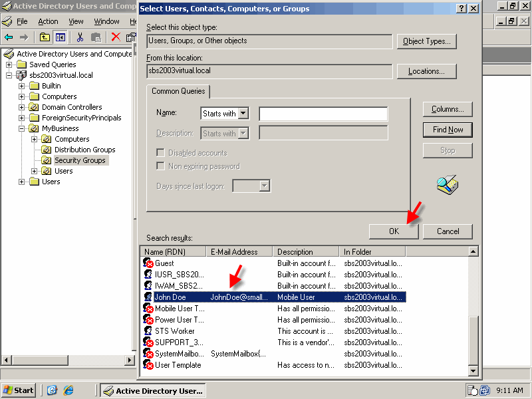Click the Find Now button
The image size is (532, 399).
click(448, 130)
